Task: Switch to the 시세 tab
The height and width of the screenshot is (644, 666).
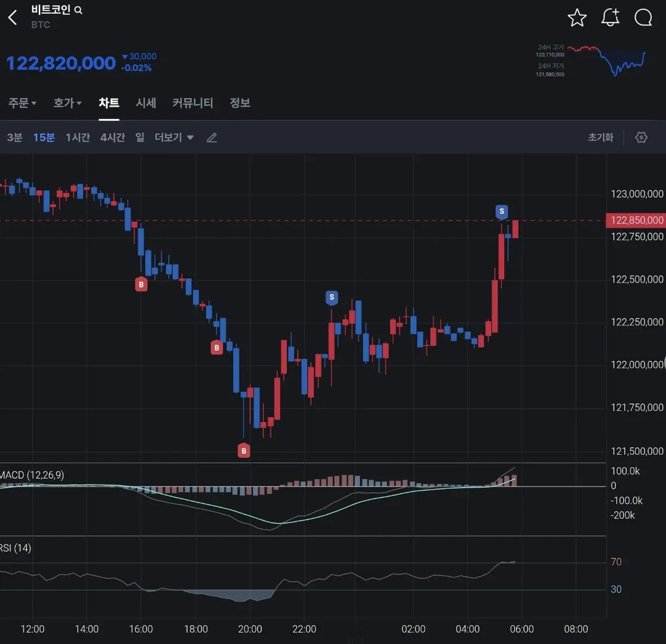Action: point(145,103)
